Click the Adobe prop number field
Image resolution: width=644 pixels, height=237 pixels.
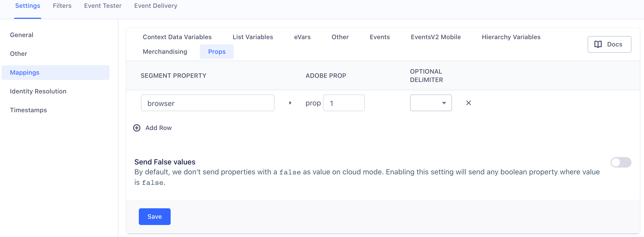click(344, 103)
